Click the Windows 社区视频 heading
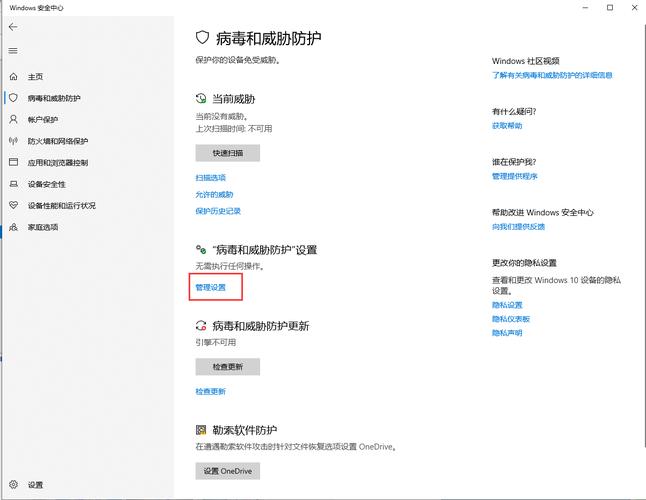 pos(526,61)
